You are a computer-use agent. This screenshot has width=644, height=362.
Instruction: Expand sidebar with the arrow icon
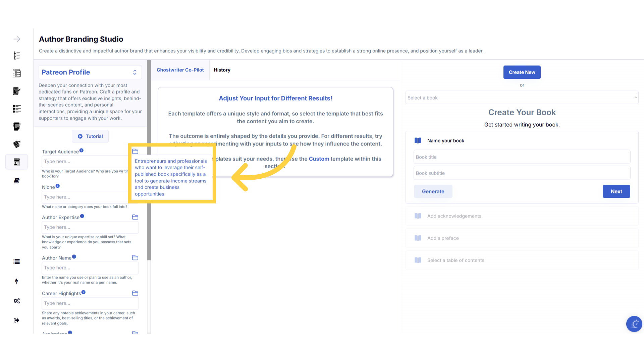[17, 39]
